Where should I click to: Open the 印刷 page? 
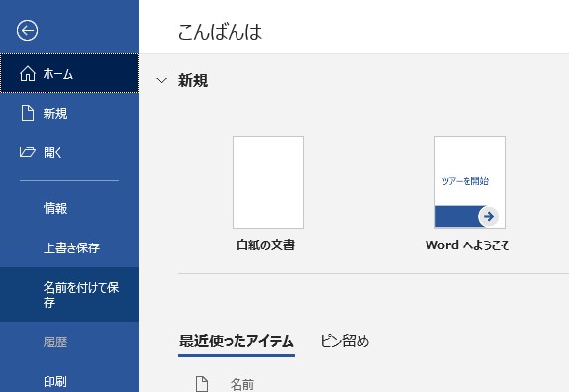(69, 381)
